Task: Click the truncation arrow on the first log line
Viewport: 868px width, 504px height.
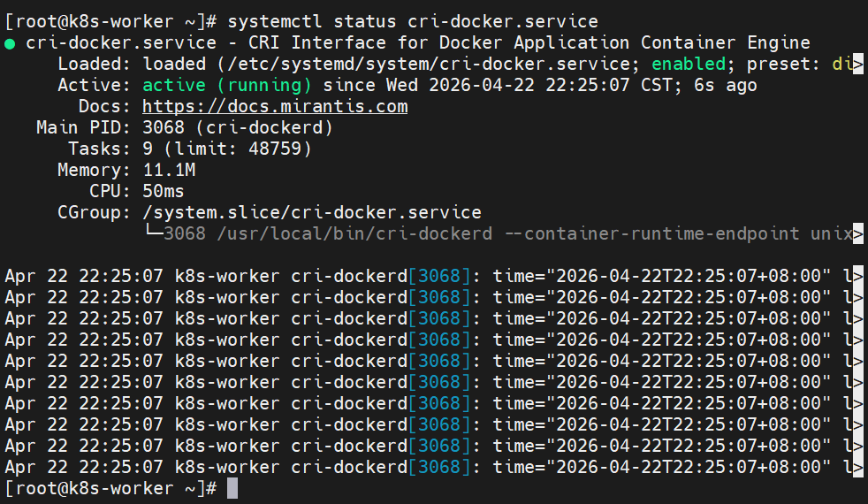Action: 857,276
